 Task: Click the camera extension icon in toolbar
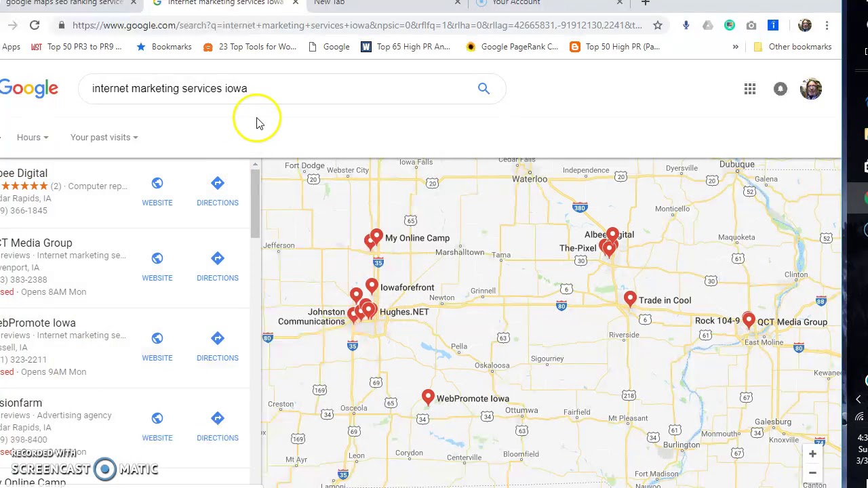(751, 25)
